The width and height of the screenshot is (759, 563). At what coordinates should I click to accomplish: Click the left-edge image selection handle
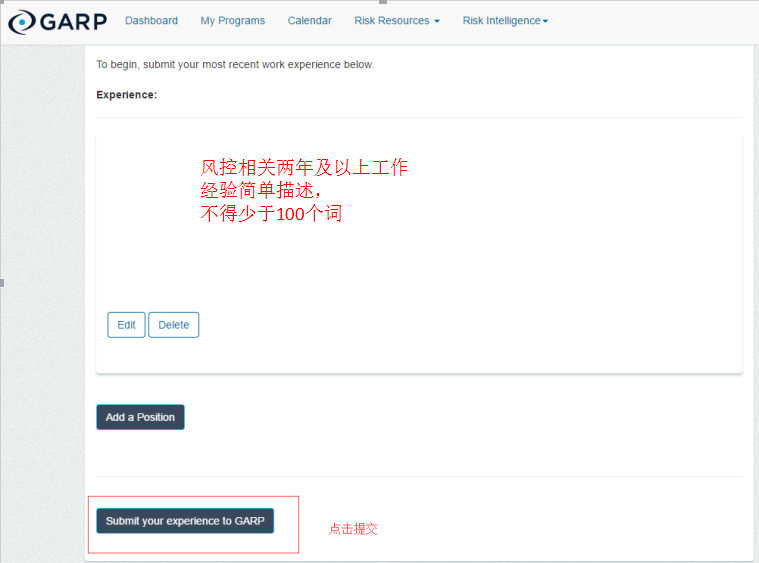click(3, 283)
